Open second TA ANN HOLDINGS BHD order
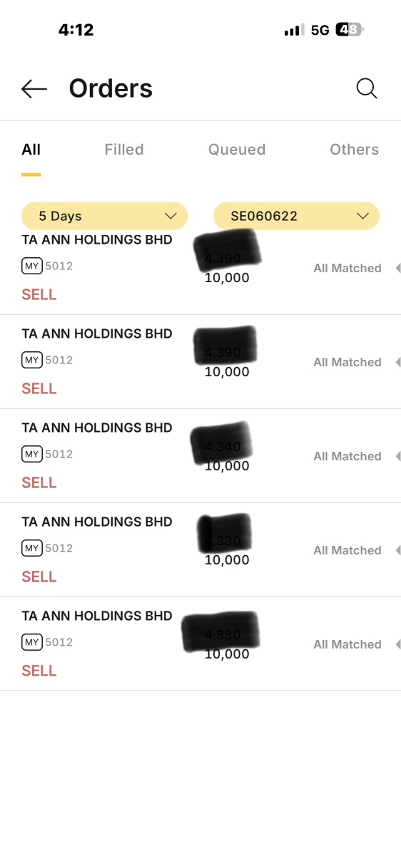 pyautogui.click(x=200, y=361)
